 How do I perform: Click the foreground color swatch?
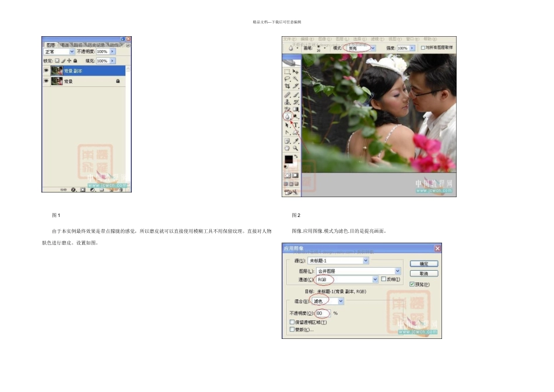point(288,159)
